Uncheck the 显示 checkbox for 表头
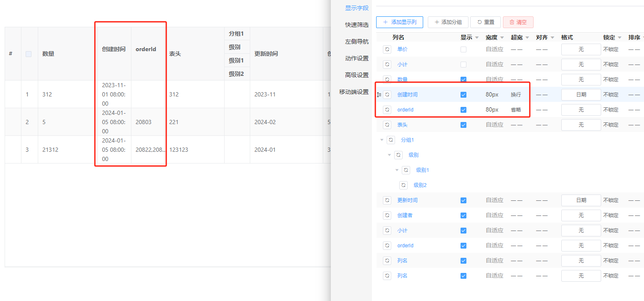Viewport: 644px width, 301px height. [x=463, y=125]
